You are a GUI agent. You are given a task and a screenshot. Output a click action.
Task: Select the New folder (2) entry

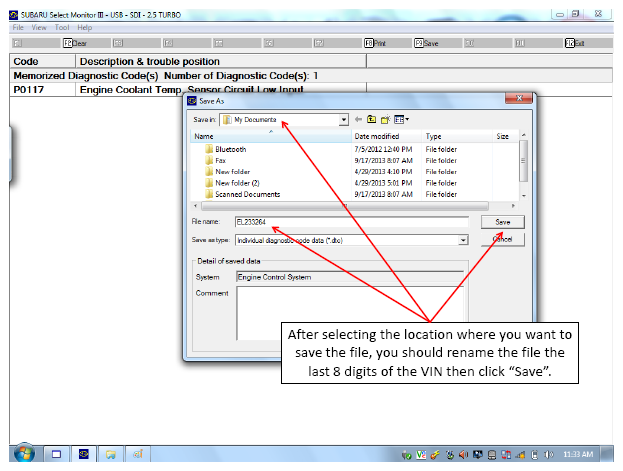(x=232, y=183)
